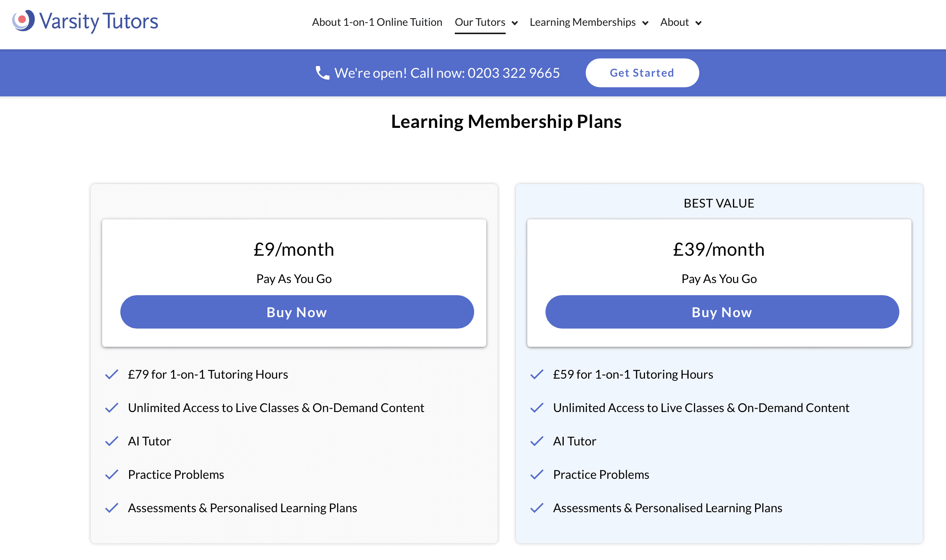Select the Our Tutors menu item

480,22
